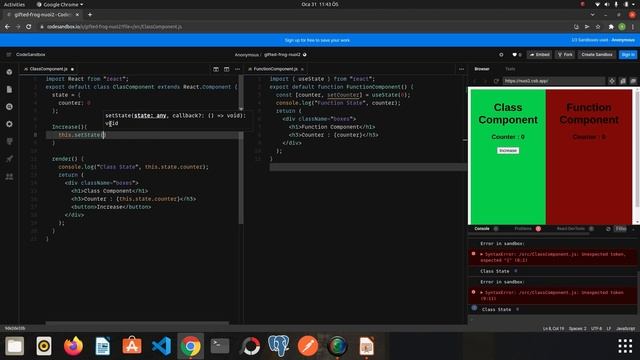Viewport: 640px width, 360px height.
Task: Open the Chrome profile avatar
Action: tap(622, 27)
